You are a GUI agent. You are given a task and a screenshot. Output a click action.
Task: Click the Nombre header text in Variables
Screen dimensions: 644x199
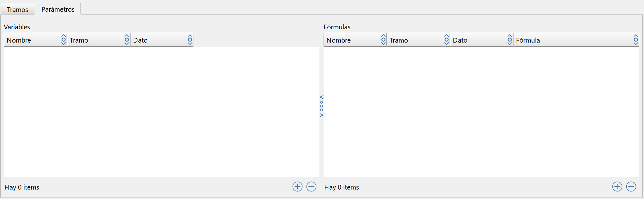19,40
